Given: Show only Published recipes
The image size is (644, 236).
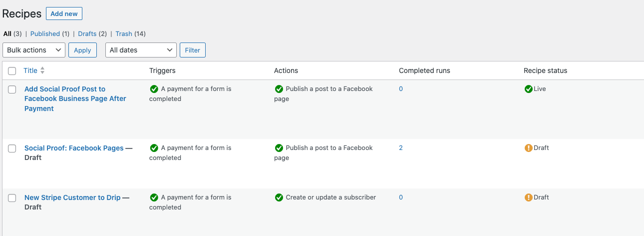Looking at the screenshot, I should [45, 34].
